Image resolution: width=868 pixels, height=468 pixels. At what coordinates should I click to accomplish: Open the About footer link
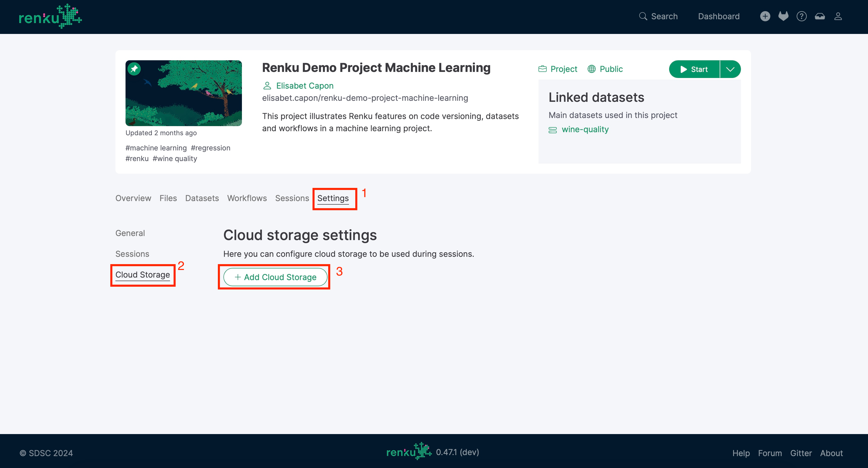[831, 453]
